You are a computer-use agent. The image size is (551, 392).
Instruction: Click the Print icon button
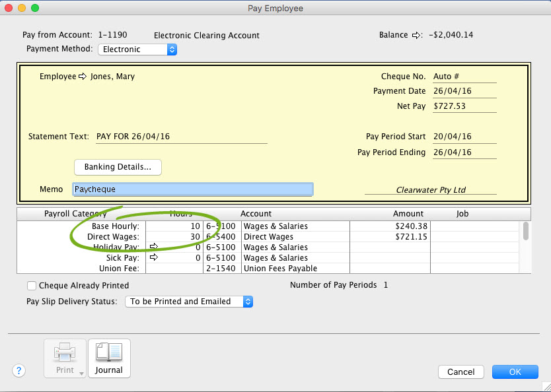pos(64,357)
